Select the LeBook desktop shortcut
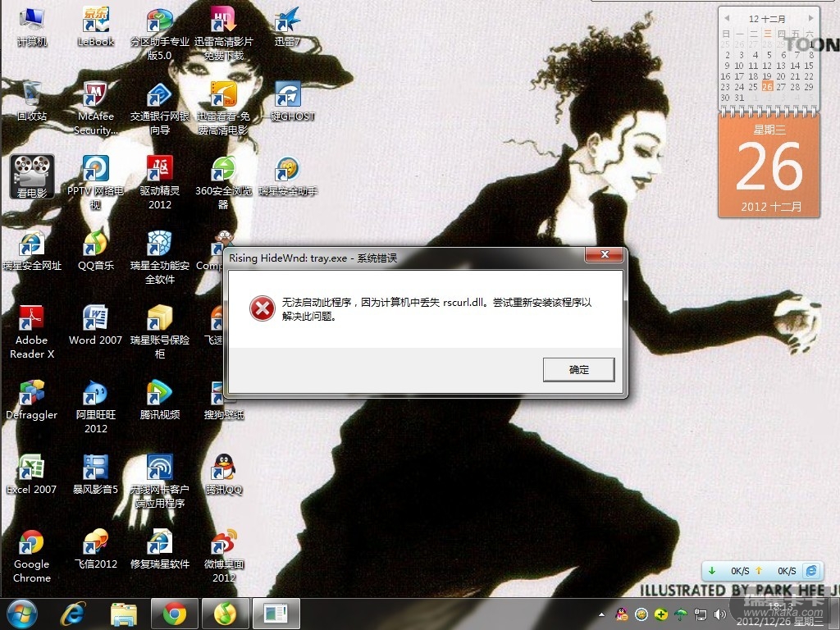This screenshot has width=840, height=630. [96, 27]
